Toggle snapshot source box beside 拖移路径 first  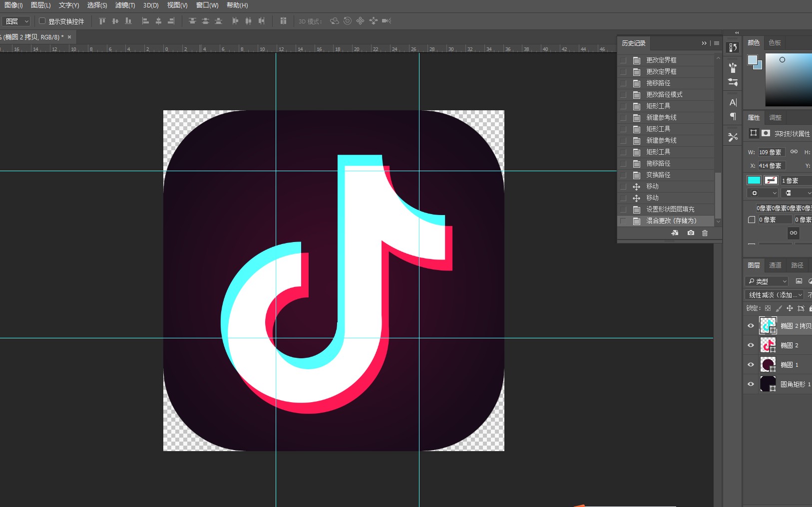point(623,83)
